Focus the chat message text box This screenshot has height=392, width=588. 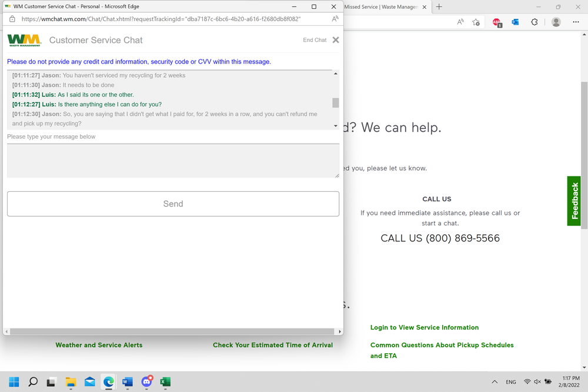173,161
